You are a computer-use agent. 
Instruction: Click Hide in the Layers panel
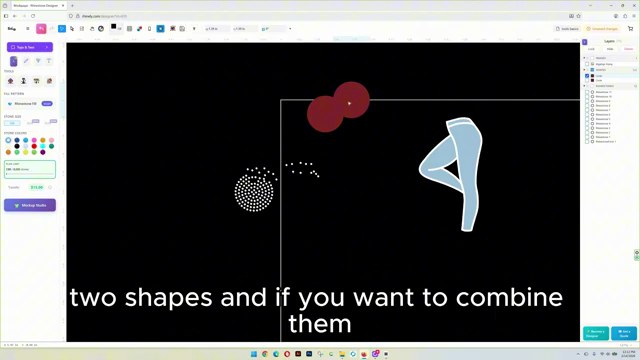pos(610,49)
